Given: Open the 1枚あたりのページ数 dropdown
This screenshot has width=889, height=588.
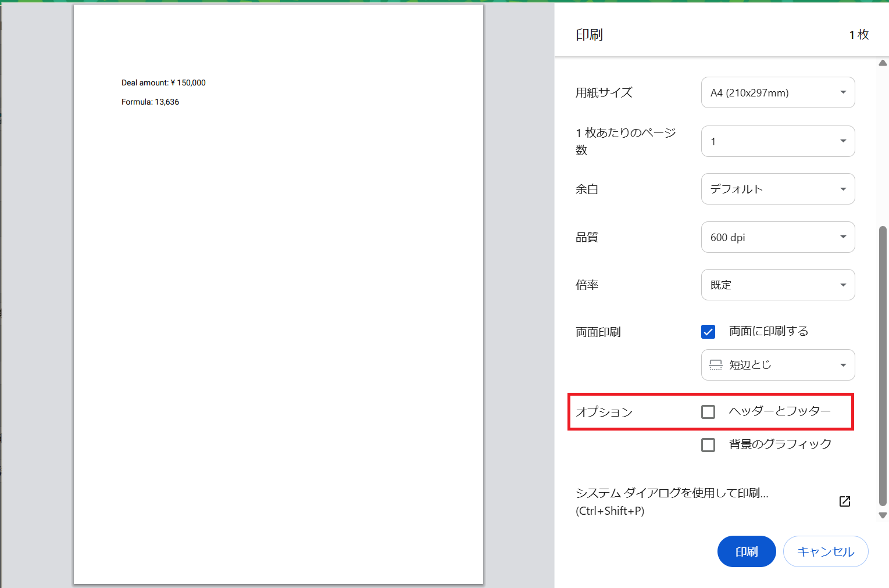Looking at the screenshot, I should point(777,141).
